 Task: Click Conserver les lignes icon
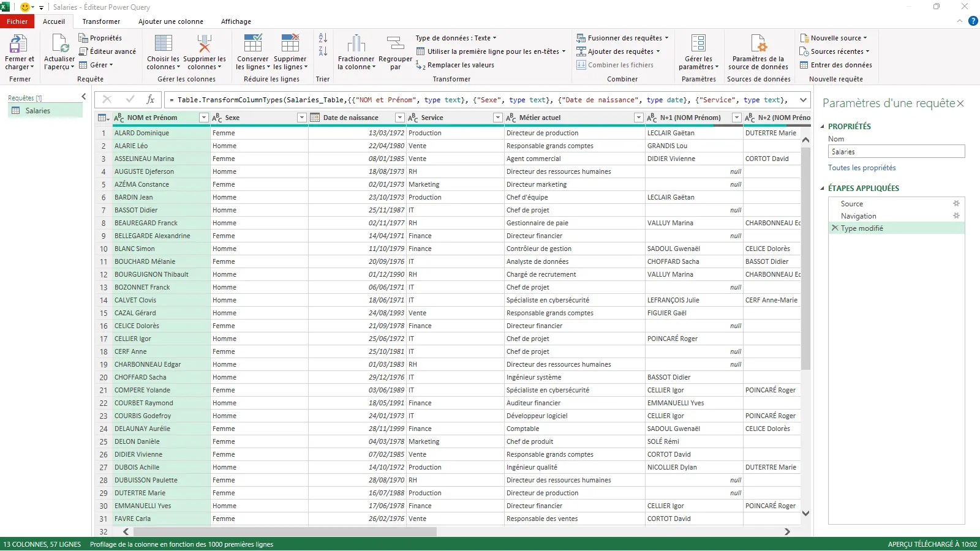(x=253, y=43)
